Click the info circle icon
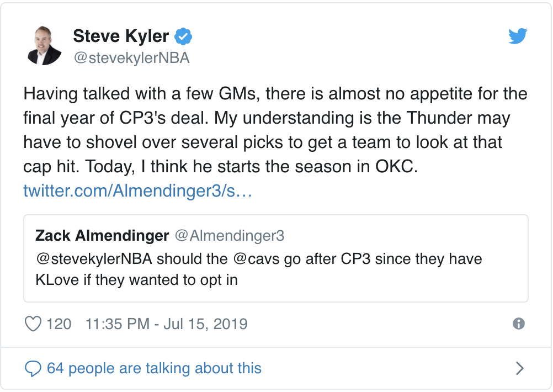This screenshot has height=392, width=553. [518, 324]
